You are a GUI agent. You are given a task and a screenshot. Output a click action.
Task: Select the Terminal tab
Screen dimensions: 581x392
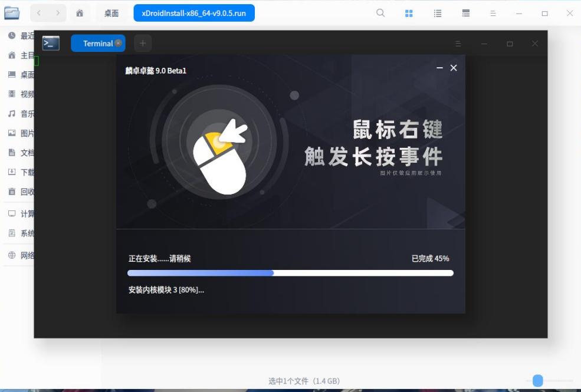96,42
